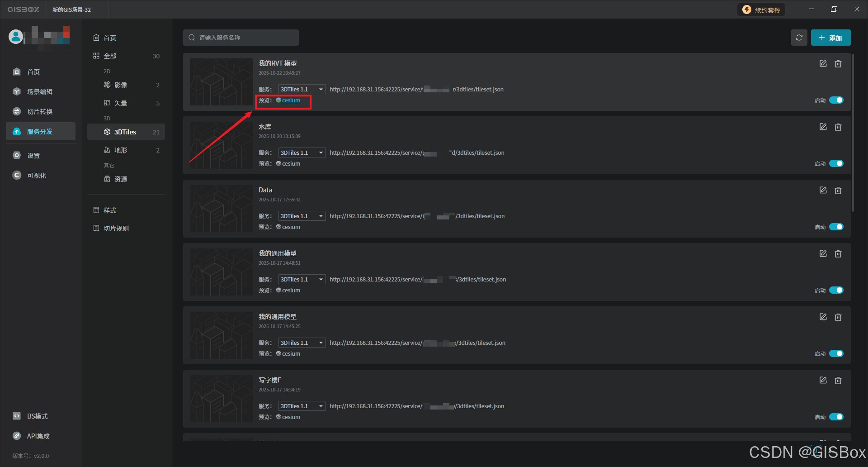This screenshot has width=868, height=467.
Task: Toggle 启动 switch for 写字楼F
Action: point(836,417)
